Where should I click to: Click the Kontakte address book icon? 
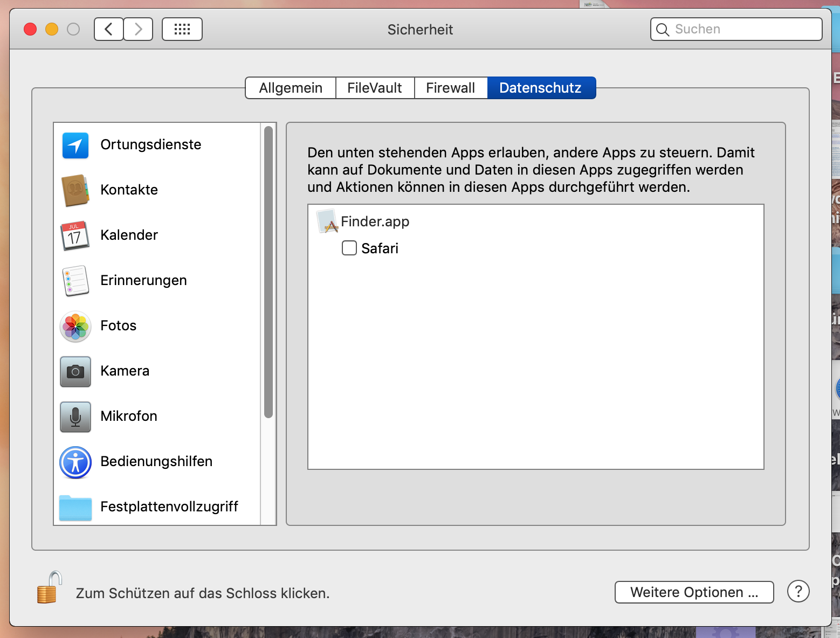tap(75, 190)
